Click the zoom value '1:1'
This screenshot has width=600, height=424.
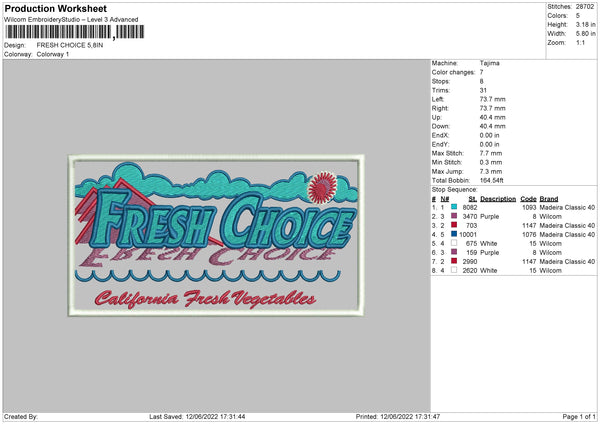(x=580, y=42)
